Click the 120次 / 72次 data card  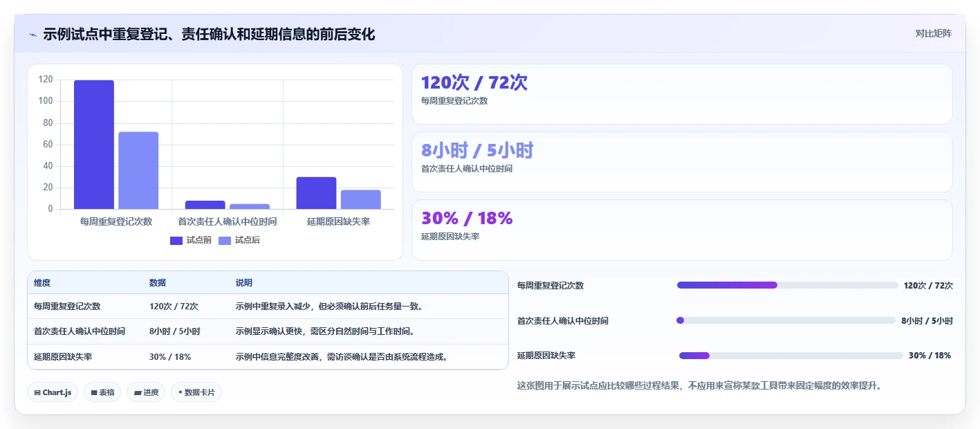pyautogui.click(x=682, y=94)
